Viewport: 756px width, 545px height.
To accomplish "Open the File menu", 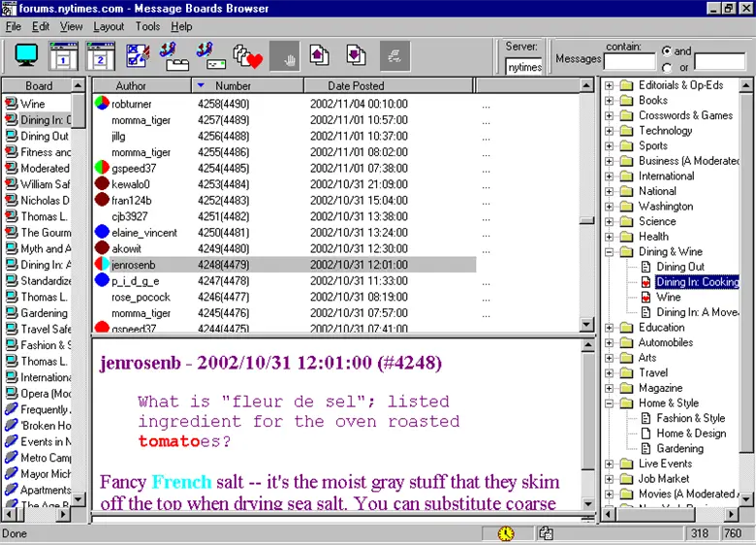I will 13,26.
